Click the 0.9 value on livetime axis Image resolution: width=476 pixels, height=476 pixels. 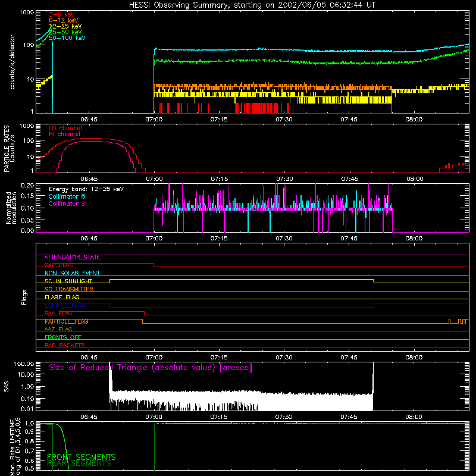29,432
